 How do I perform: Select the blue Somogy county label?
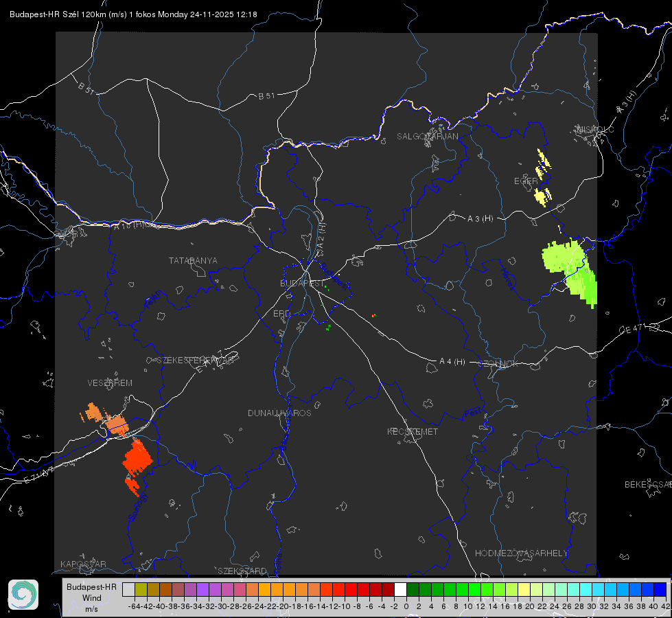(x=138, y=507)
